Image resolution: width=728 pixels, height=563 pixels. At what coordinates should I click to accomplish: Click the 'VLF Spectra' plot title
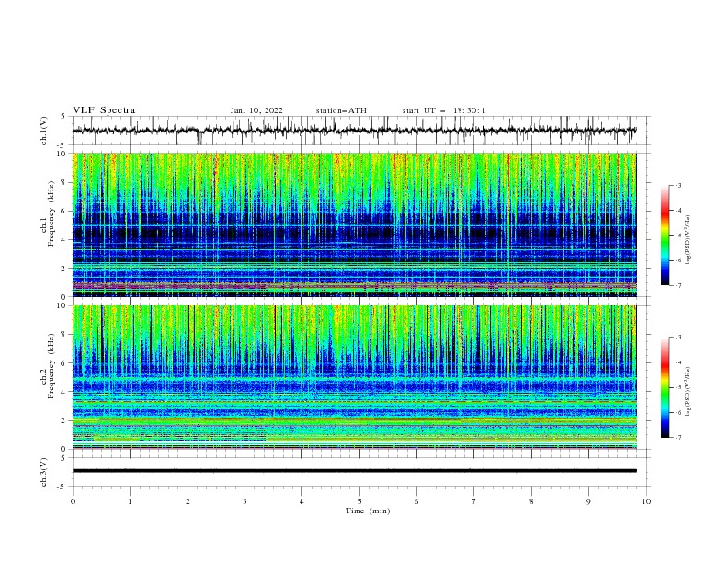104,110
